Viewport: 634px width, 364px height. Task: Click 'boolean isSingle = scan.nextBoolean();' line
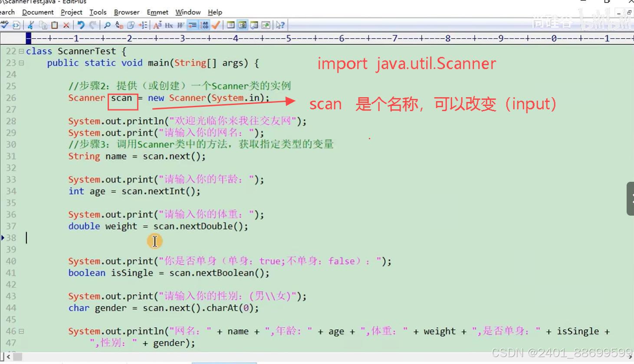[169, 273]
